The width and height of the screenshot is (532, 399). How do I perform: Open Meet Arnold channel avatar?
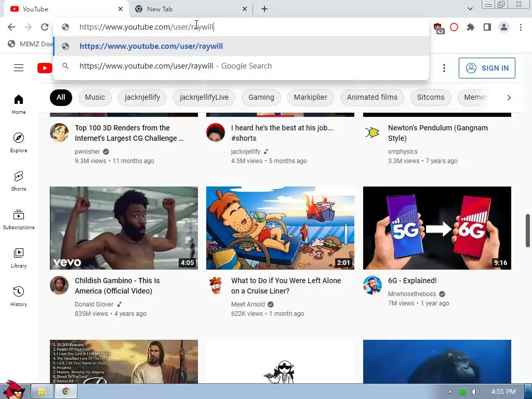216,285
